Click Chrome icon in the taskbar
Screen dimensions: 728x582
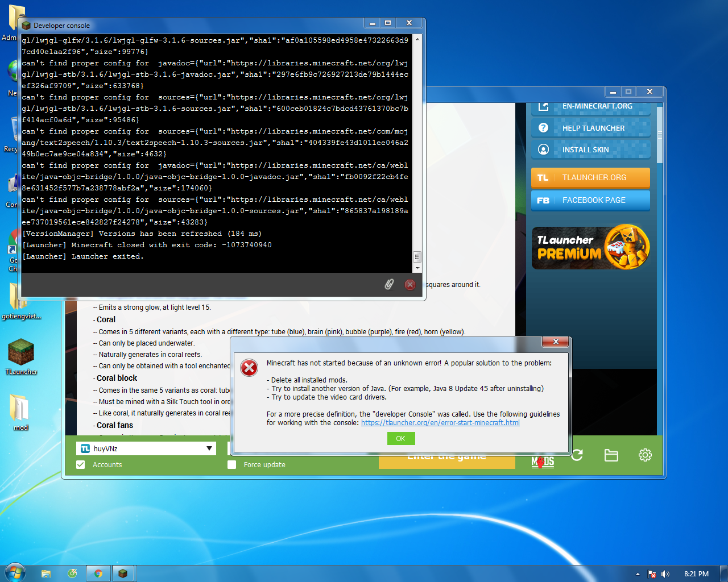(x=98, y=573)
